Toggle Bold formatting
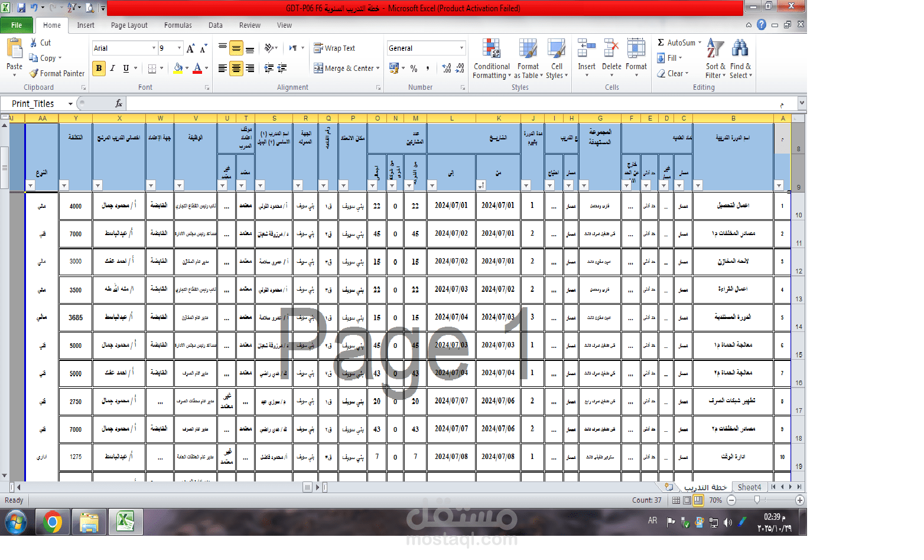The image size is (924, 560). pyautogui.click(x=99, y=68)
